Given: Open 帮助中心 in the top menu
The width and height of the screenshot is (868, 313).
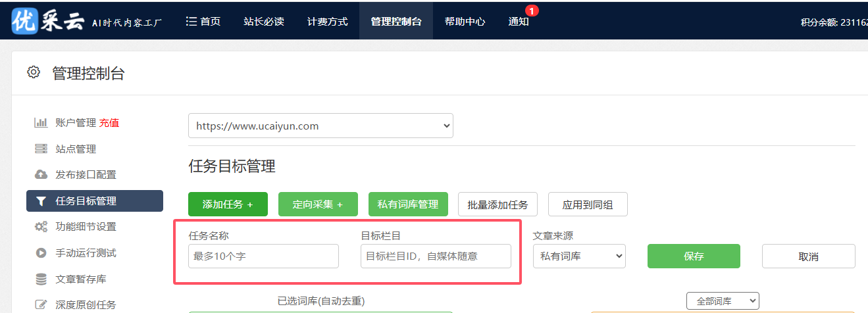Looking at the screenshot, I should [x=465, y=21].
